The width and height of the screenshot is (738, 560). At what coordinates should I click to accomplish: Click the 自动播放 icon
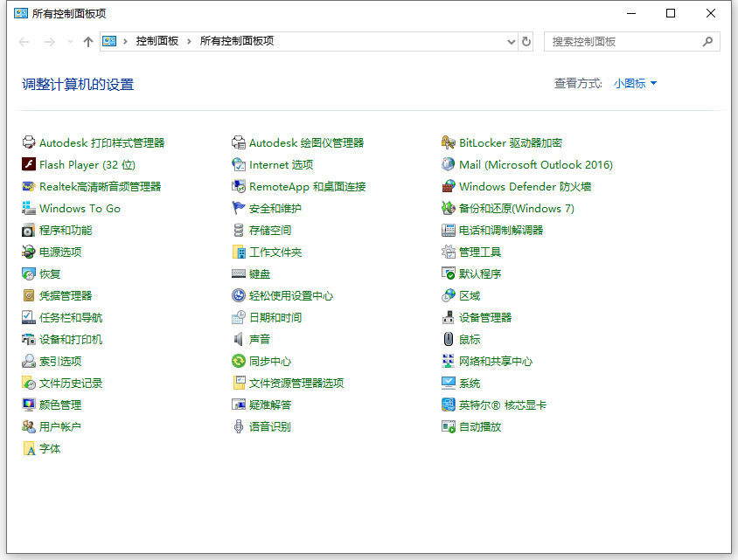click(x=449, y=427)
